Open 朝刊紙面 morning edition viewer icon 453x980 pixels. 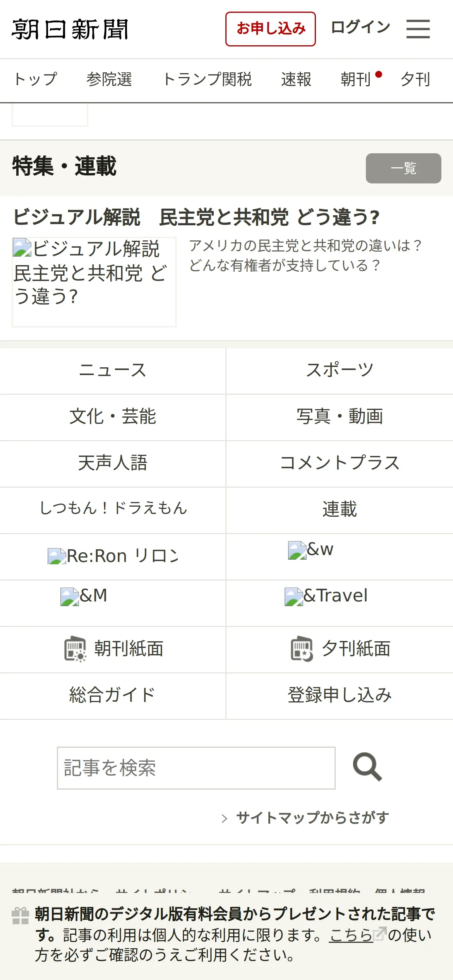tap(75, 649)
